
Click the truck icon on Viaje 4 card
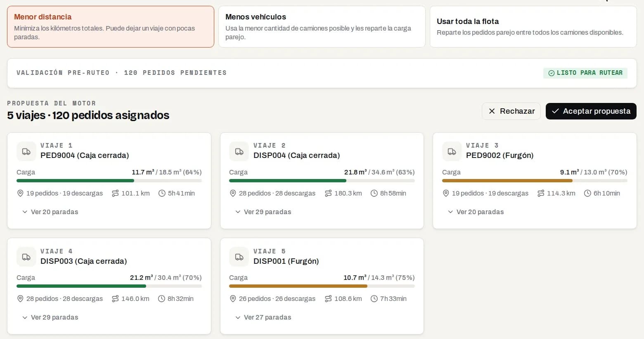pyautogui.click(x=26, y=257)
